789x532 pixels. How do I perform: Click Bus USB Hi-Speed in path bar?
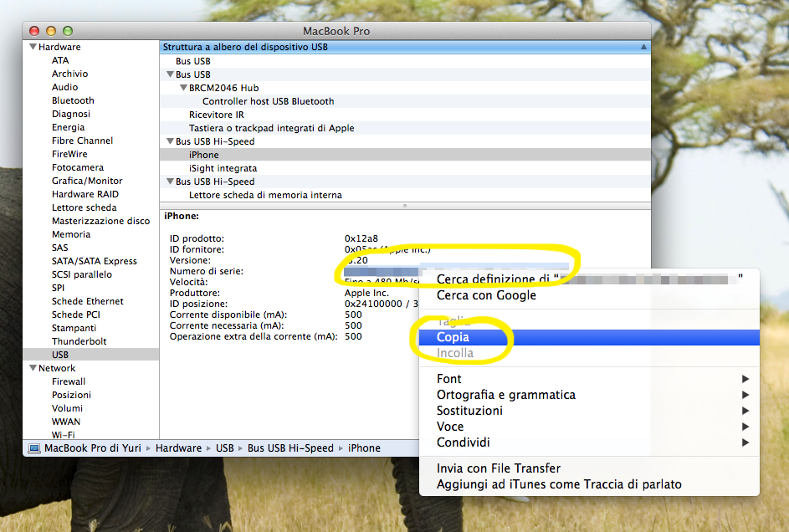(290, 448)
